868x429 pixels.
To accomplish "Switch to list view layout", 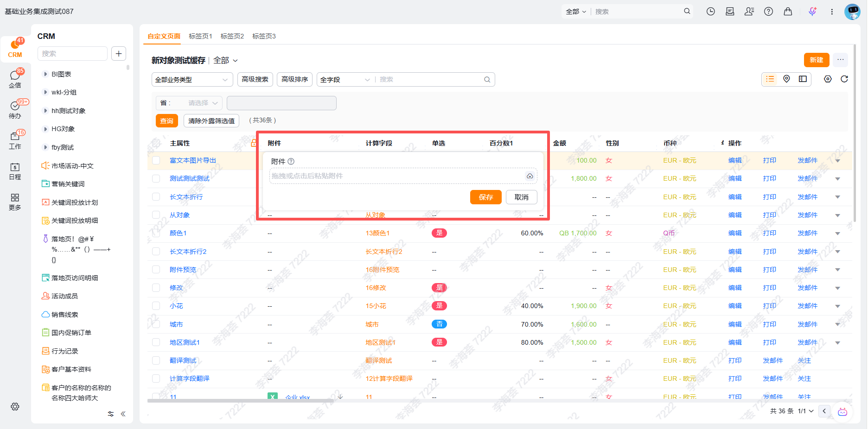I will pyautogui.click(x=770, y=79).
